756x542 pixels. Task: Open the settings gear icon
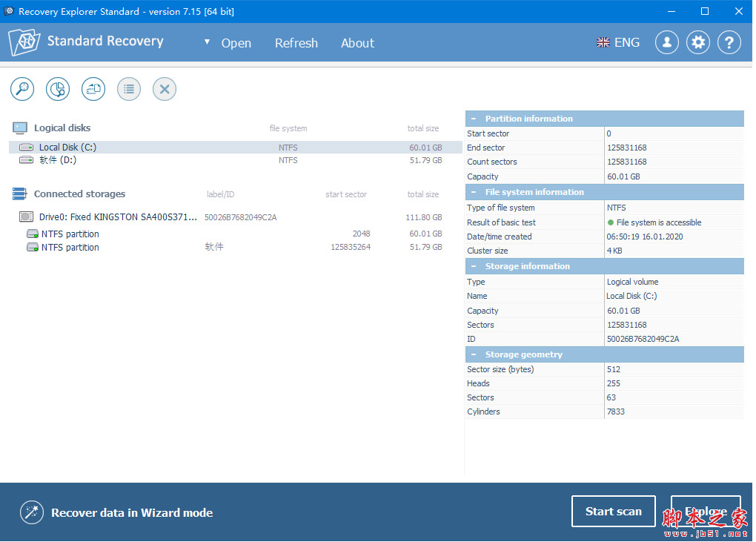(x=697, y=42)
